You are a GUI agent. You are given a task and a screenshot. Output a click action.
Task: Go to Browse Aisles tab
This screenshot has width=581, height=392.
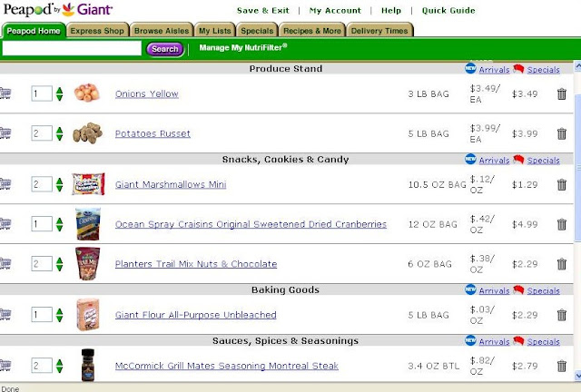(162, 31)
